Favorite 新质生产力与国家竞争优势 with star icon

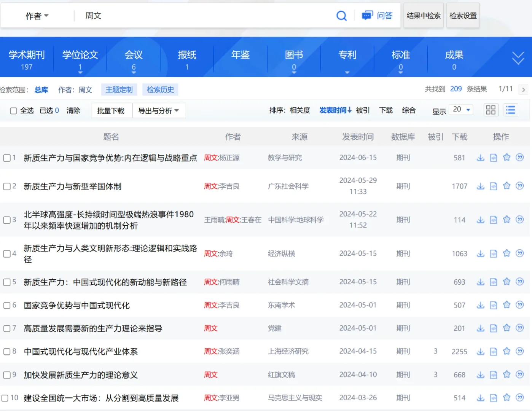pyautogui.click(x=507, y=157)
